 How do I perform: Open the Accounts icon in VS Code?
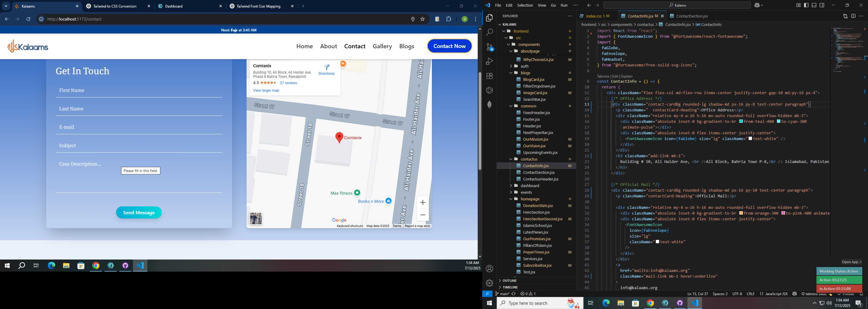click(489, 269)
